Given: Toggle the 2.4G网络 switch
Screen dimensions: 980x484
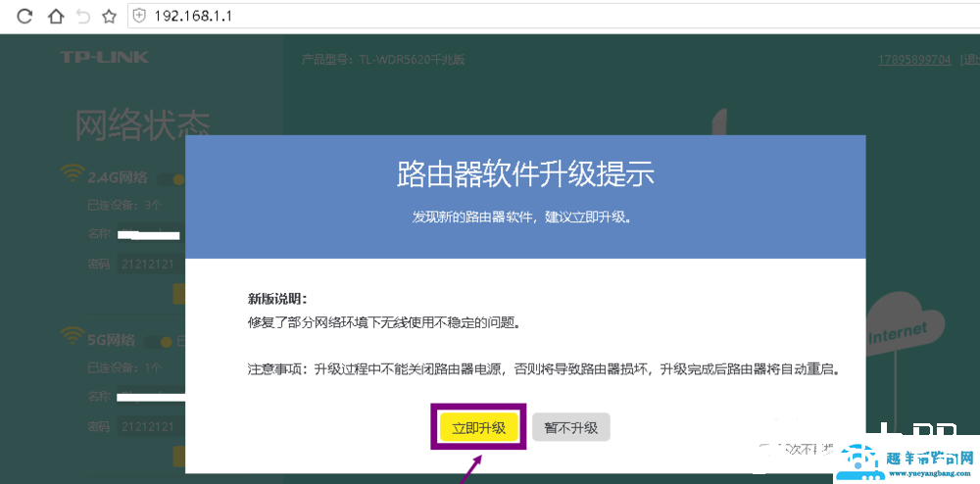Looking at the screenshot, I should tap(171, 179).
